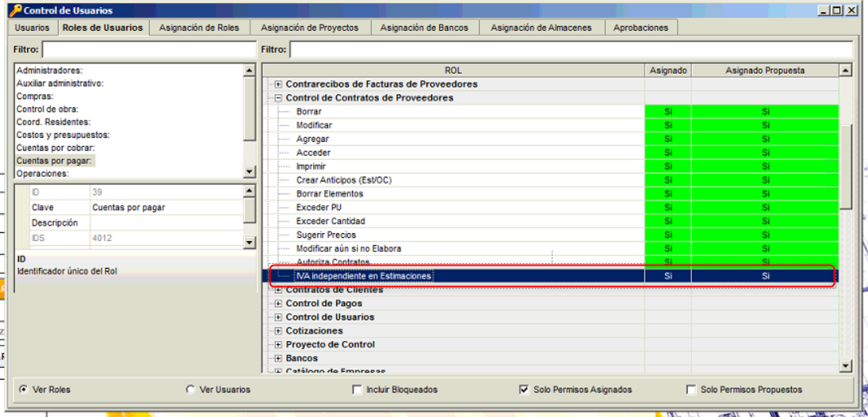The image size is (868, 417).
Task: Check Solo Permisos Propuestos
Action: click(691, 390)
